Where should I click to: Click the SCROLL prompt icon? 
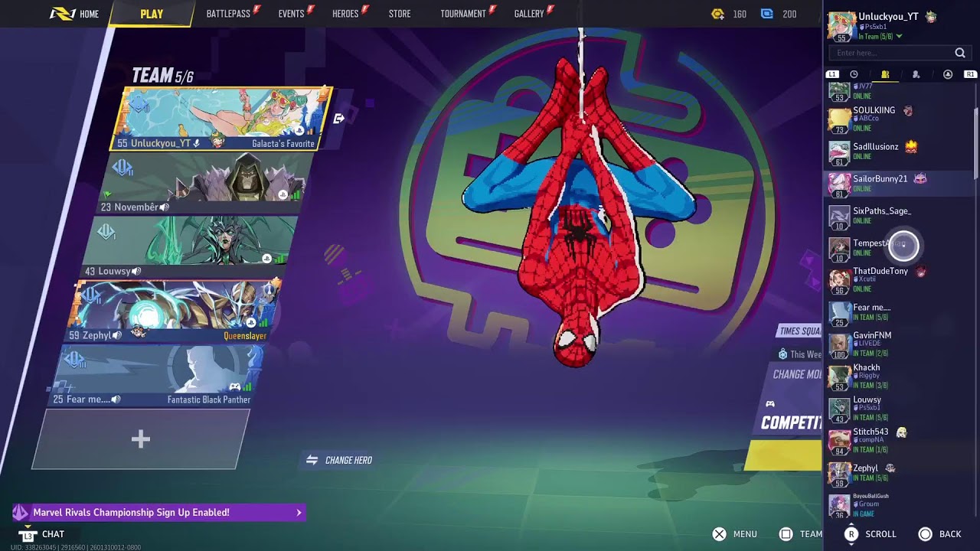pyautogui.click(x=851, y=534)
